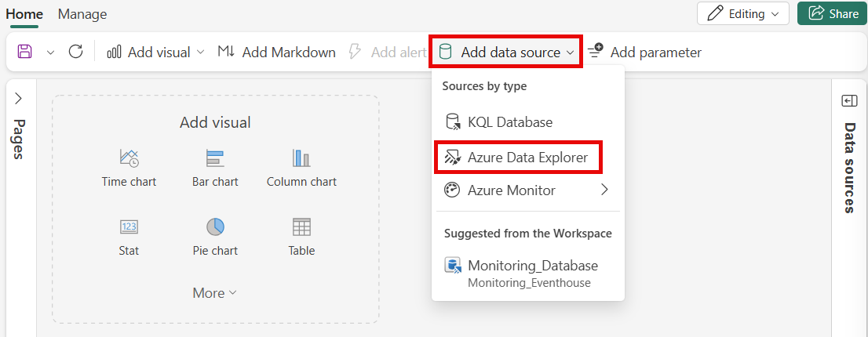Open the Add visual dropdown
This screenshot has width=868, height=337.
pyautogui.click(x=155, y=53)
